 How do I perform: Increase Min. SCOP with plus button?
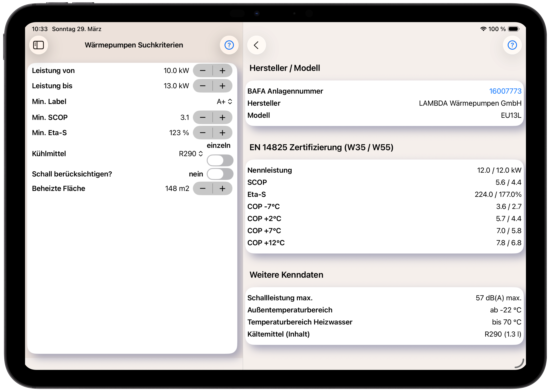click(x=222, y=117)
